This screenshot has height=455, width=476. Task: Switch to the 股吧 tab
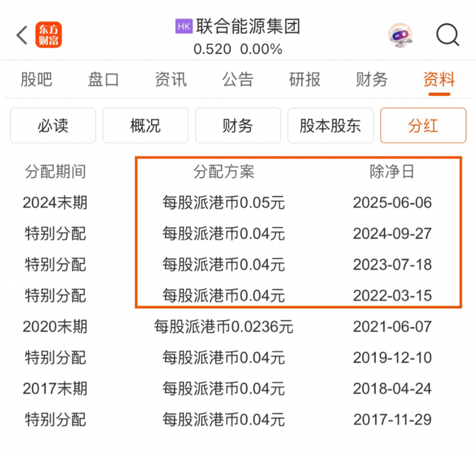pos(36,79)
